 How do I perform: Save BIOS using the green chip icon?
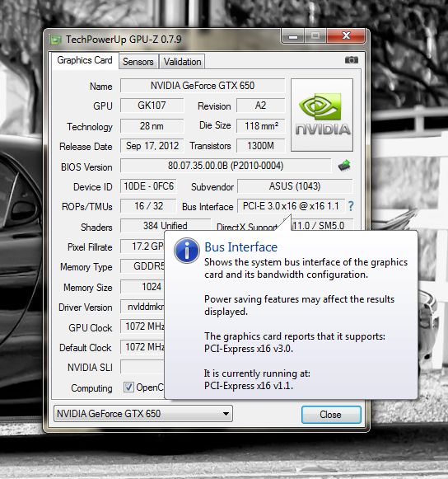(344, 166)
